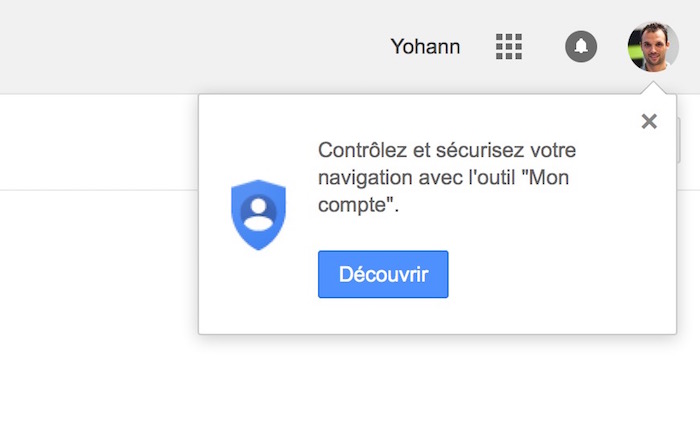Click the blue account shield icon
700x438 pixels.
259,214
